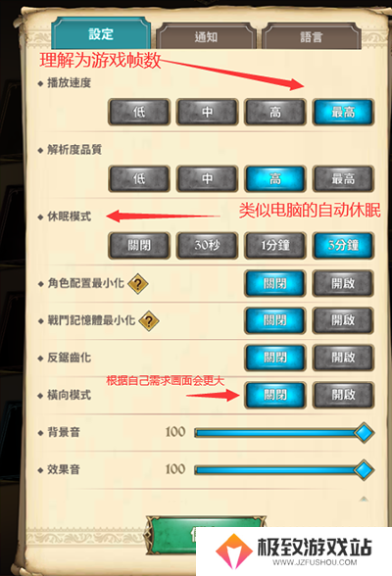Select 高 for 解析度品質
Screen dimensions: 392x576
coord(275,179)
